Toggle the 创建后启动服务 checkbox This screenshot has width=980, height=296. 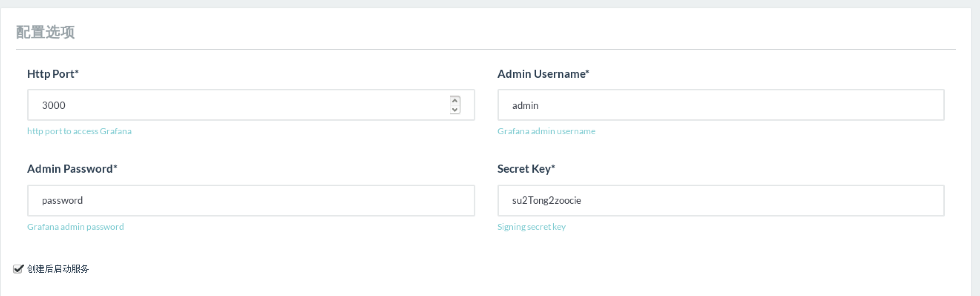pos(18,269)
